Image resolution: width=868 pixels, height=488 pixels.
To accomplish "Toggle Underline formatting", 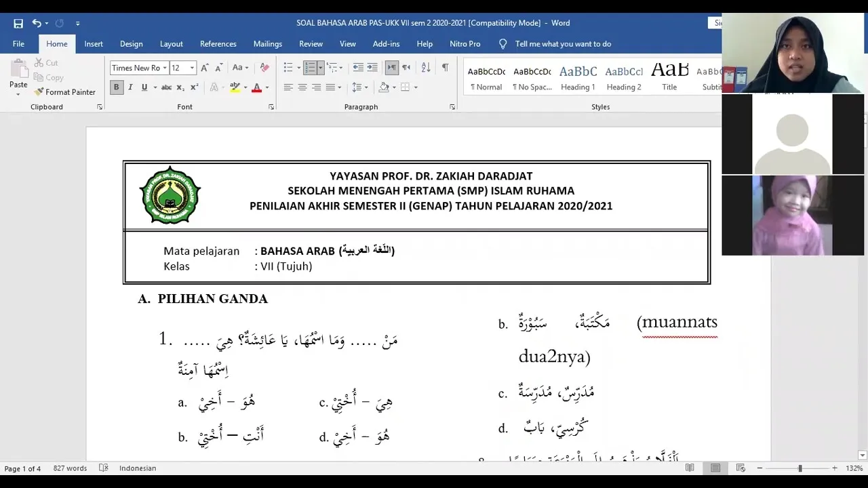I will [x=144, y=87].
